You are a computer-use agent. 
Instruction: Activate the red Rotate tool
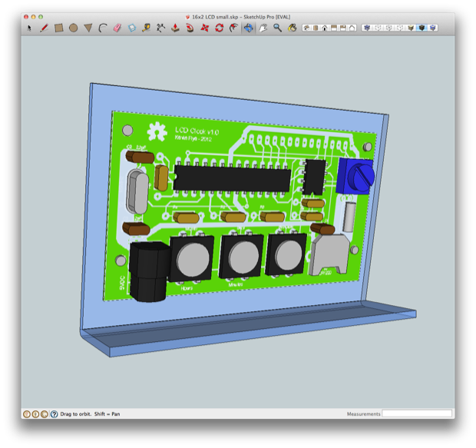click(x=219, y=28)
